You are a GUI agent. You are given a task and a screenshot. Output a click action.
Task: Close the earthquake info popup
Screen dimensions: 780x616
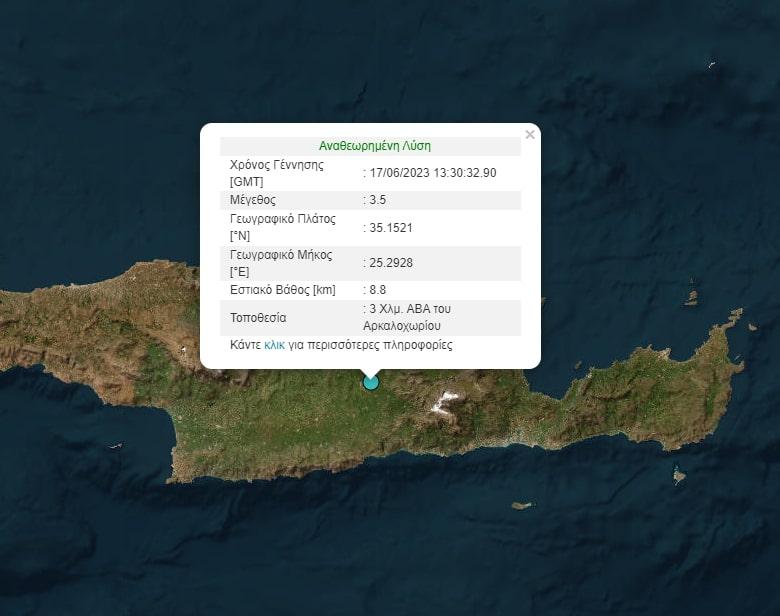coord(530,134)
